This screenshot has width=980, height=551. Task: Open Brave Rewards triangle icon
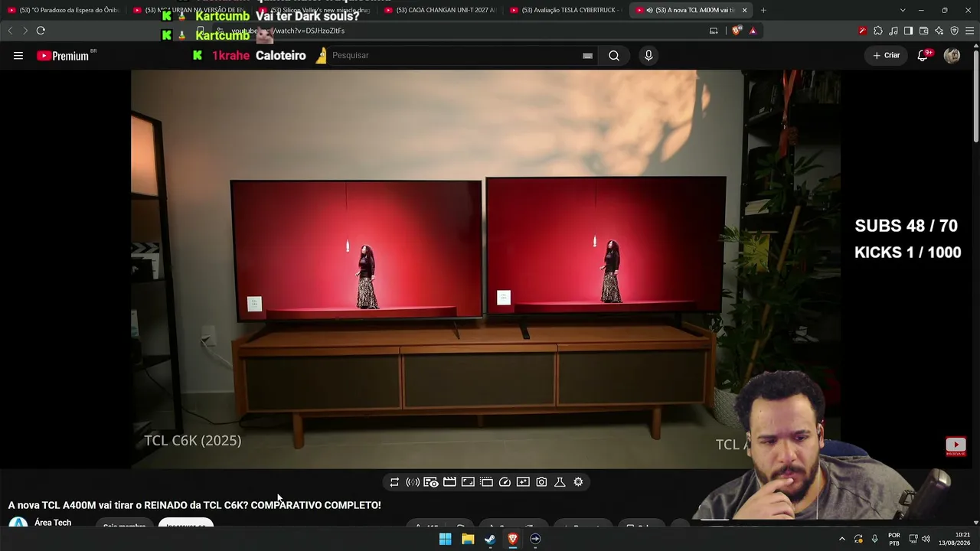click(x=753, y=31)
